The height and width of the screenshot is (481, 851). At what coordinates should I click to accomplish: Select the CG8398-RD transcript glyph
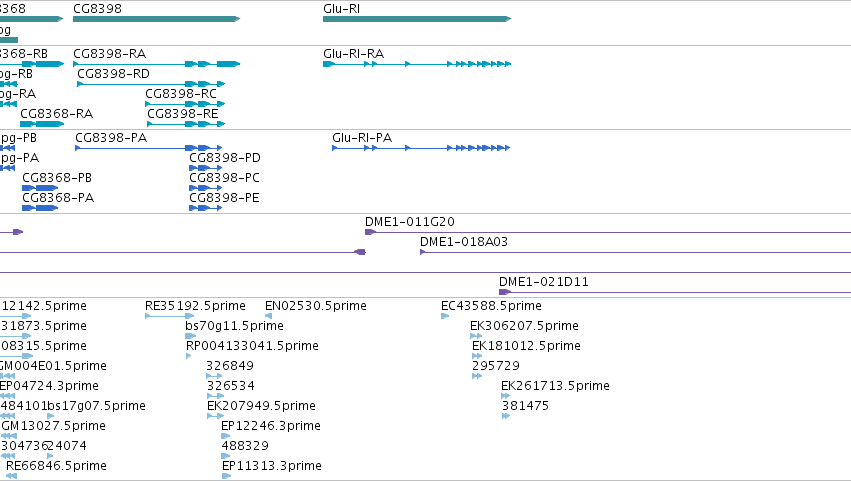(151, 84)
